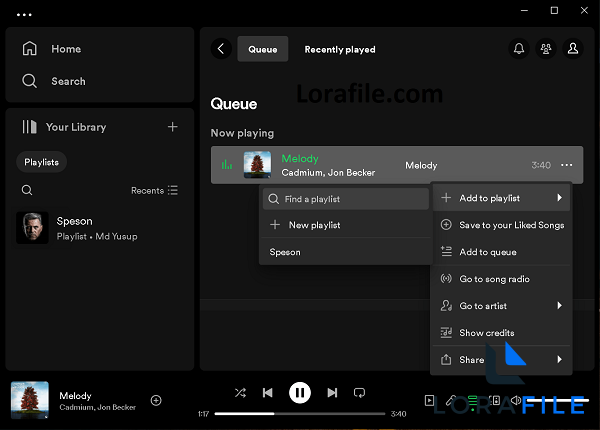Choose Save to your Liked Songs
Screen dimensions: 600x430
501,225
